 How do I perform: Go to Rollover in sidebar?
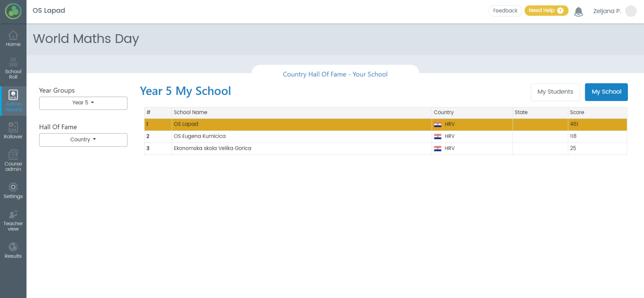(x=13, y=130)
